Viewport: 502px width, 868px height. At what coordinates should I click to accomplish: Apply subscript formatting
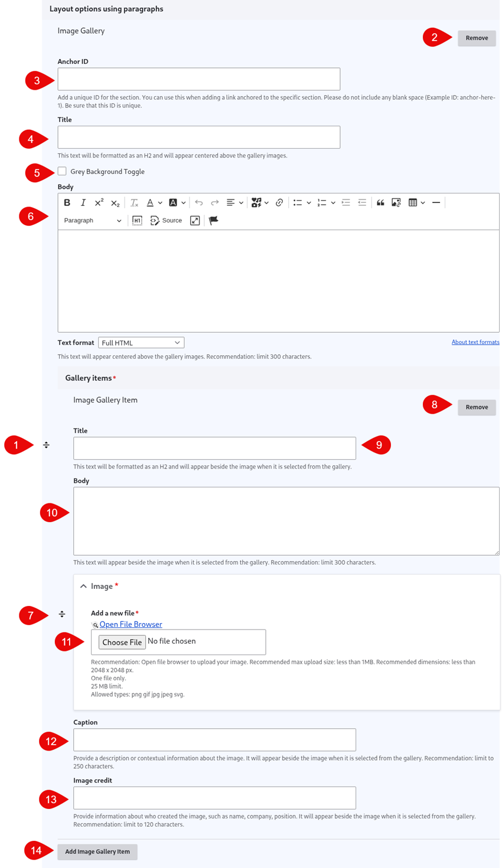tap(115, 202)
